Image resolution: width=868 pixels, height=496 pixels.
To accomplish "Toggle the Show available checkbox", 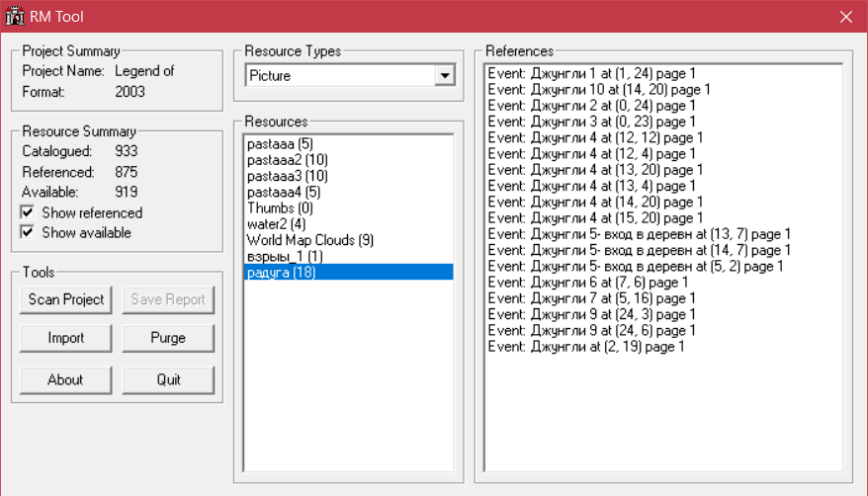I will tap(29, 233).
